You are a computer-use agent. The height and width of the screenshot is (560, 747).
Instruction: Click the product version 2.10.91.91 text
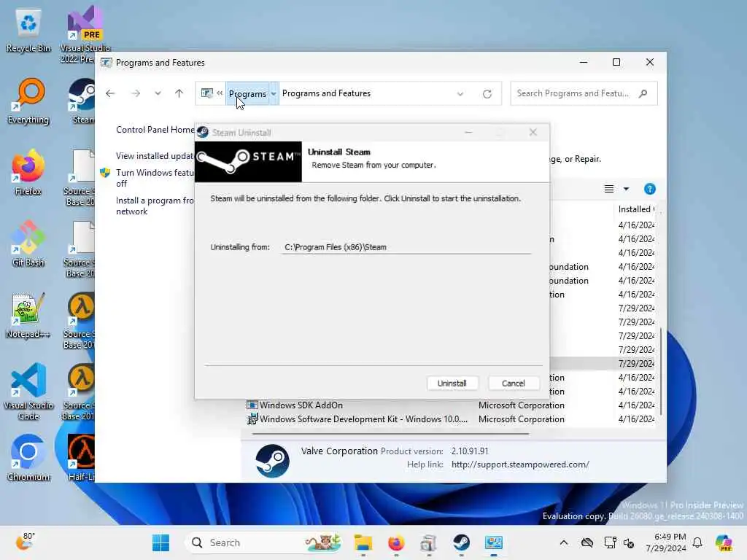tap(470, 451)
